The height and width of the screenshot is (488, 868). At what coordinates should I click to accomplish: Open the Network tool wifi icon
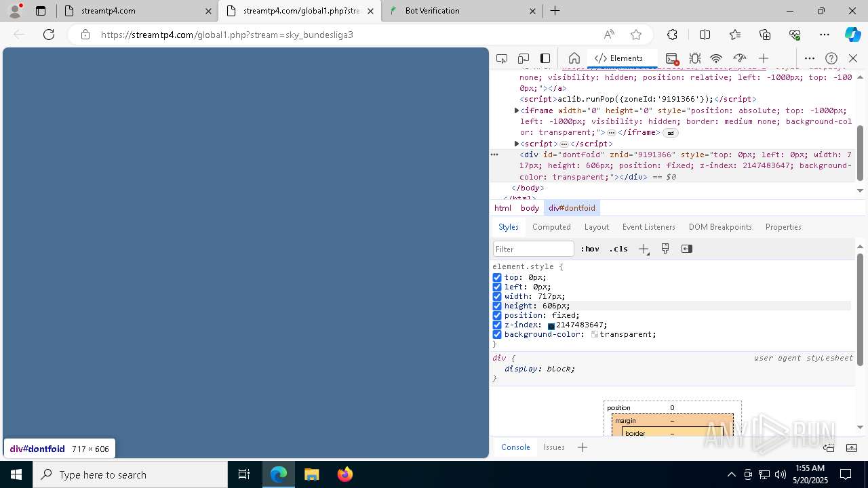point(716,58)
